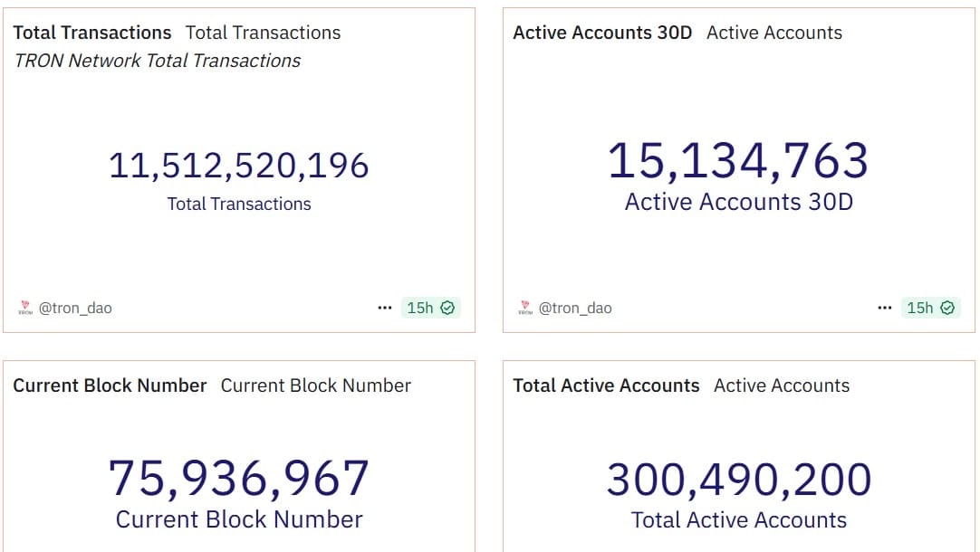Click the Total Transactions card title
The image size is (980, 552).
(91, 32)
